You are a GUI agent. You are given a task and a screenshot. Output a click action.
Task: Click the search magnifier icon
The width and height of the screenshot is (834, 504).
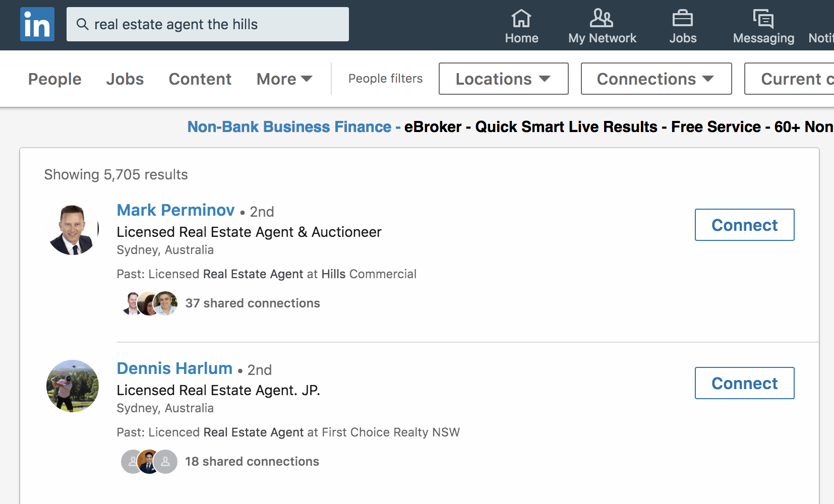82,24
